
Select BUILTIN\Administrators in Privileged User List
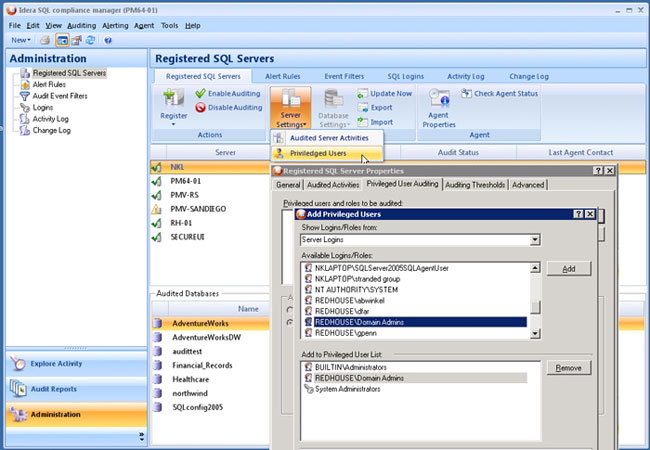click(415, 367)
